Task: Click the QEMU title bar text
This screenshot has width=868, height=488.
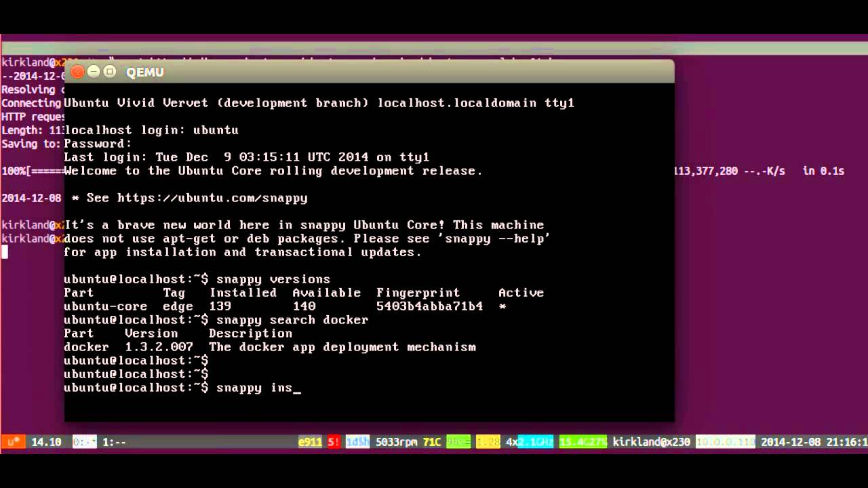Action: tap(145, 73)
